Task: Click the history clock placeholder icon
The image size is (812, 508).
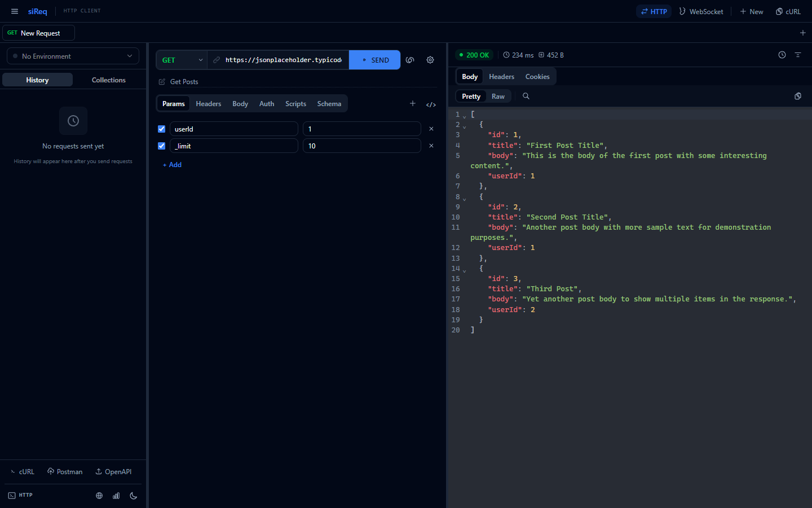Action: point(73,121)
